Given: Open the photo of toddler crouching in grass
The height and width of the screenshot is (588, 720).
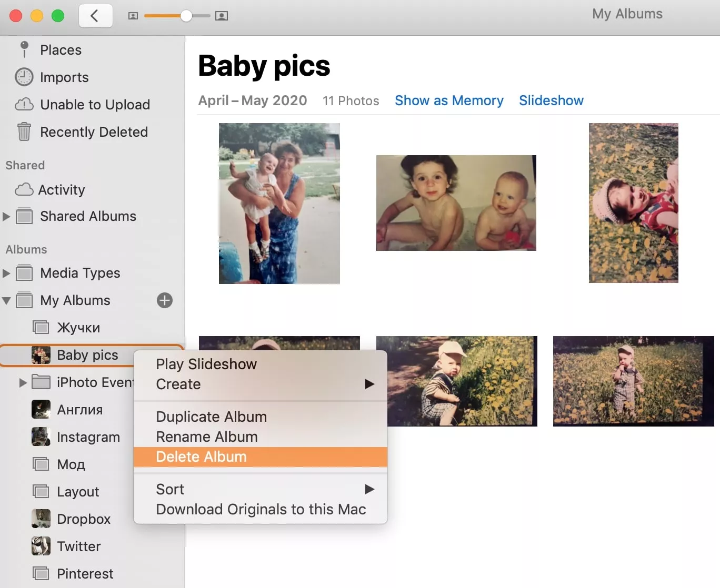Looking at the screenshot, I should [457, 381].
